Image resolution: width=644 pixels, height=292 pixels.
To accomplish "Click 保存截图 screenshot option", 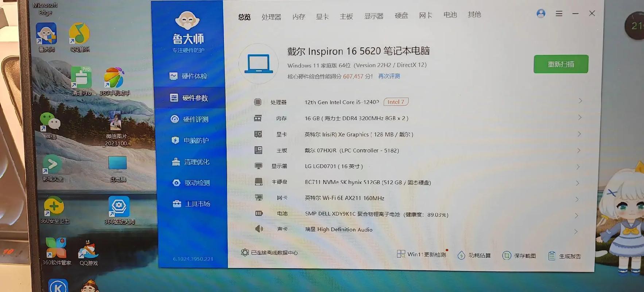I will pos(519,255).
